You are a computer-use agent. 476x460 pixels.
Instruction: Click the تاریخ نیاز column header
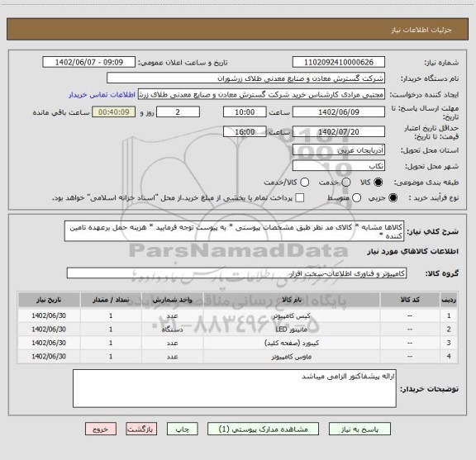(x=49, y=300)
